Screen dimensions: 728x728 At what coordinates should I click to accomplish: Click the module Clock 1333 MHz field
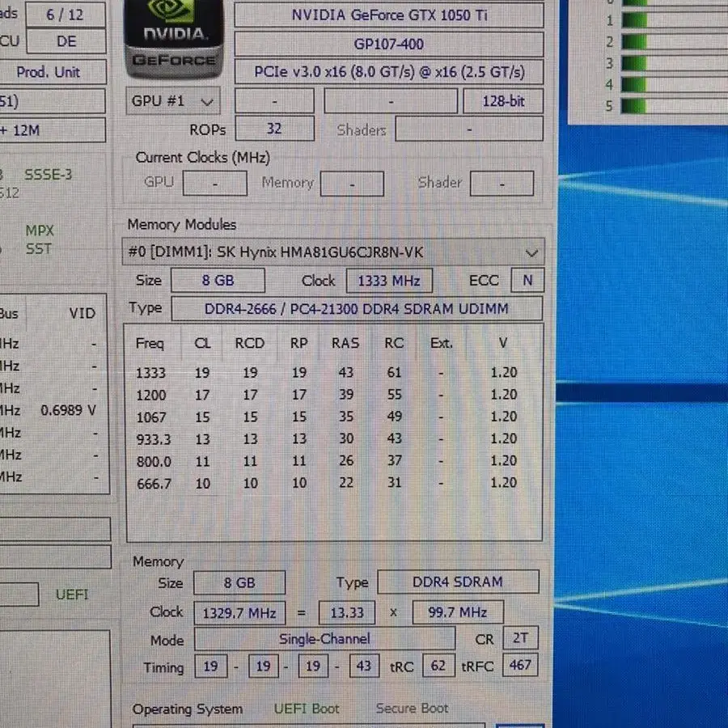389,281
